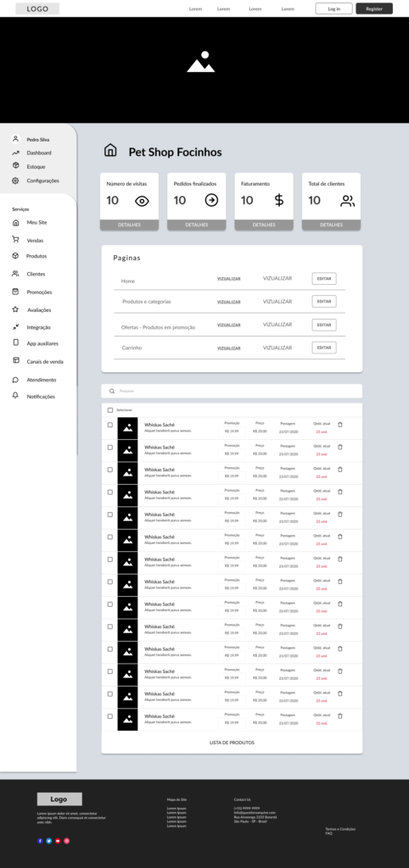
Task: Click the Register button
Action: pyautogui.click(x=374, y=8)
